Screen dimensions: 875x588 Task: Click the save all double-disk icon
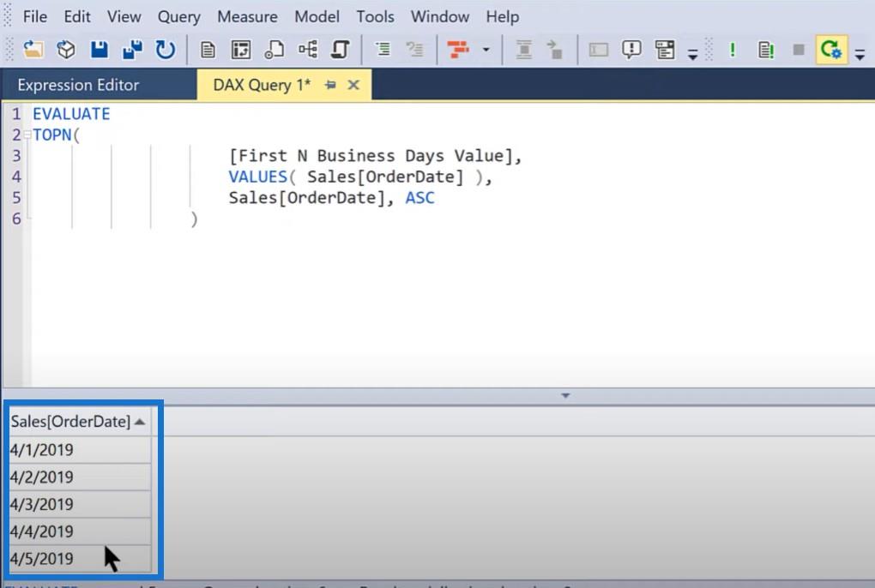(132, 50)
